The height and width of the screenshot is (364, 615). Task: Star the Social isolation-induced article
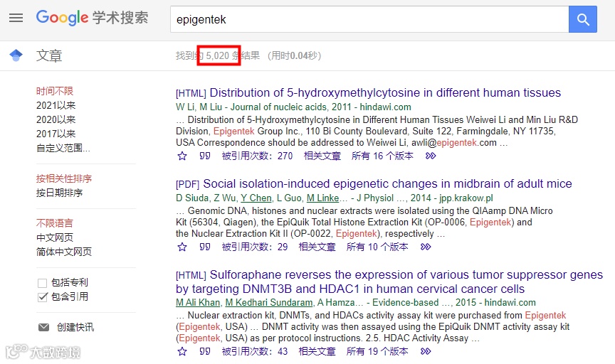point(182,247)
